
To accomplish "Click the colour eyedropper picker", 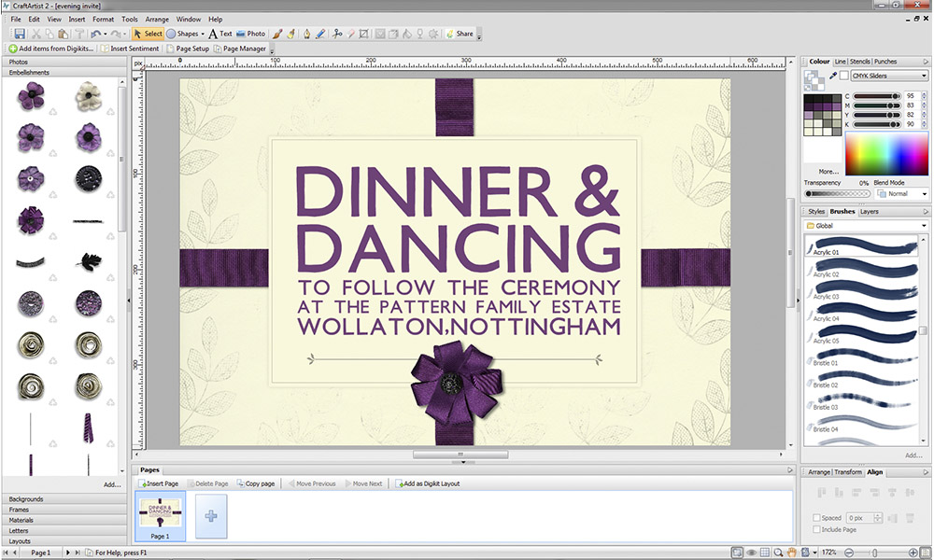I will pos(832,76).
